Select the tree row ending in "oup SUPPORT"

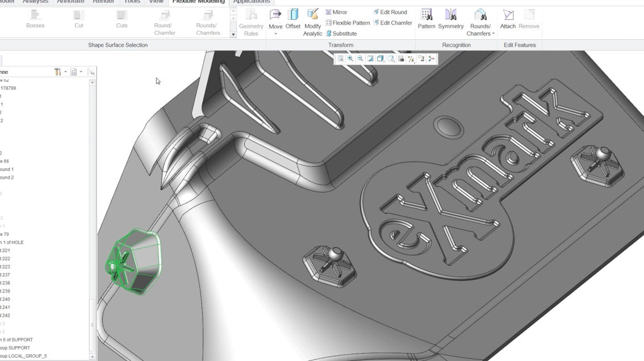click(15, 348)
